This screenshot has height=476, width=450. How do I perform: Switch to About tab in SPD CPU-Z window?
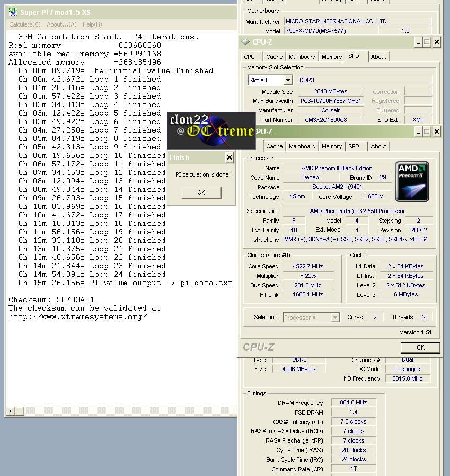click(378, 57)
